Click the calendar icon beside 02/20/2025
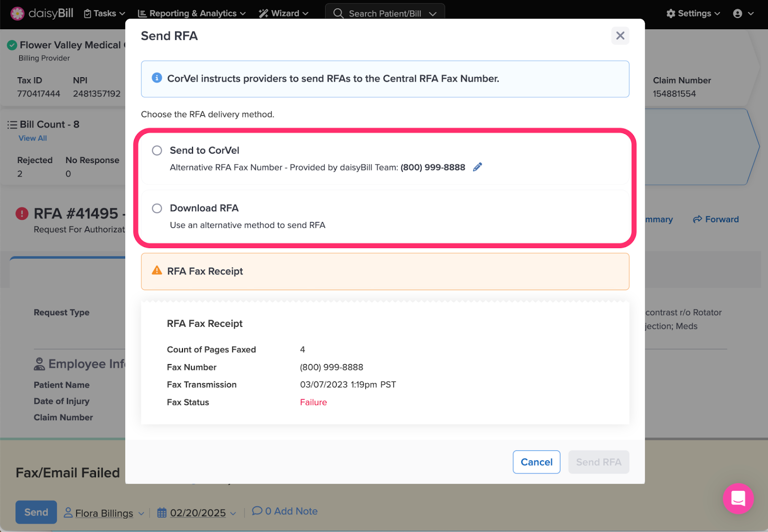 coord(162,513)
